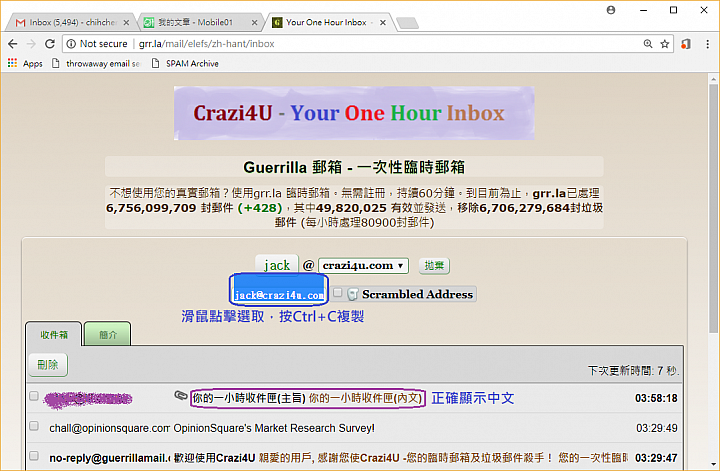Open Chrome's three-dot menu
This screenshot has height=471, width=720.
coord(707,44)
